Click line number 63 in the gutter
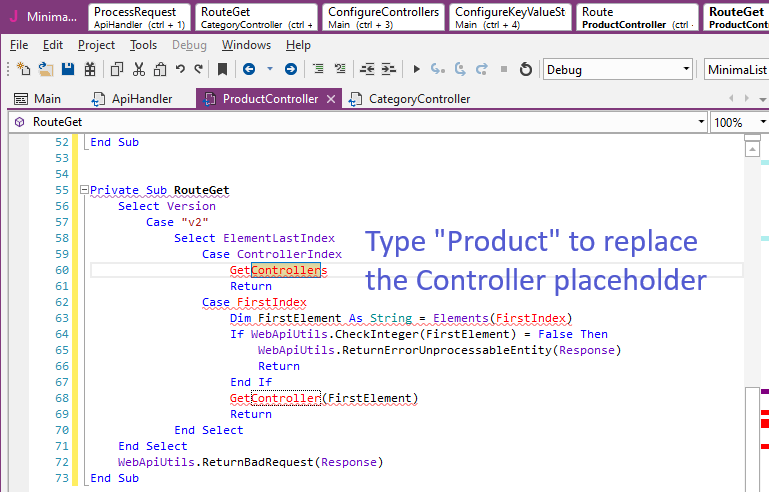This screenshot has width=769, height=492. [62, 318]
